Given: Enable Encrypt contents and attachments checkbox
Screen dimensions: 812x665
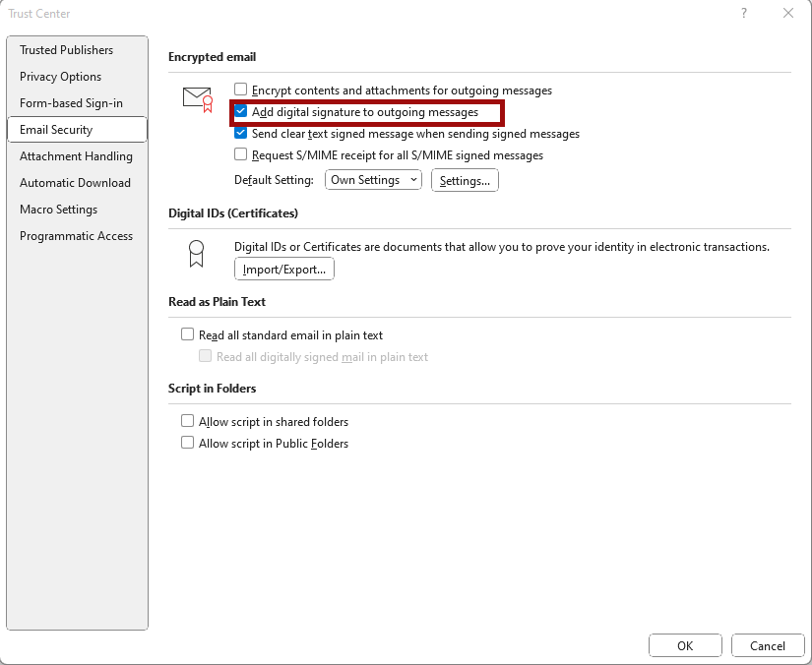Looking at the screenshot, I should pyautogui.click(x=240, y=90).
